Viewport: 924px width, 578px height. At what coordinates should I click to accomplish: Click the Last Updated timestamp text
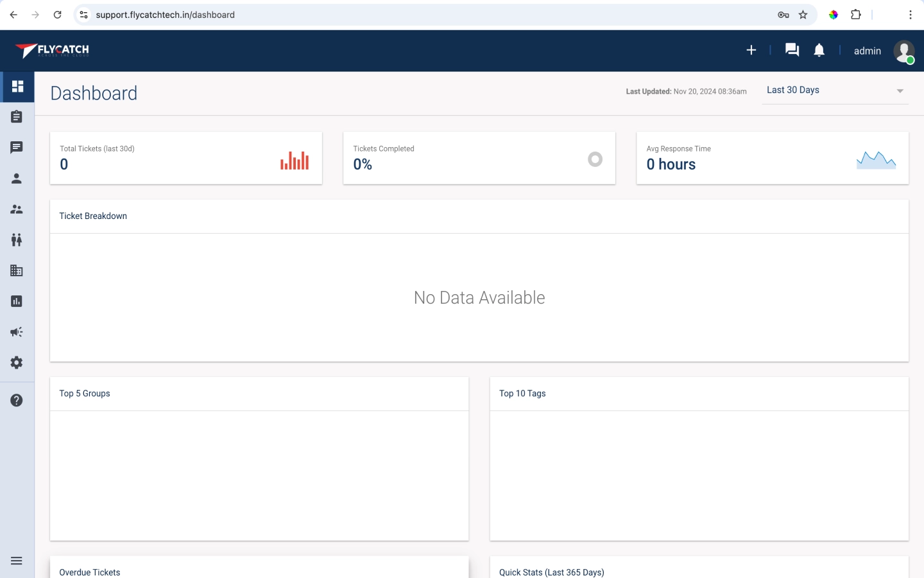(686, 91)
